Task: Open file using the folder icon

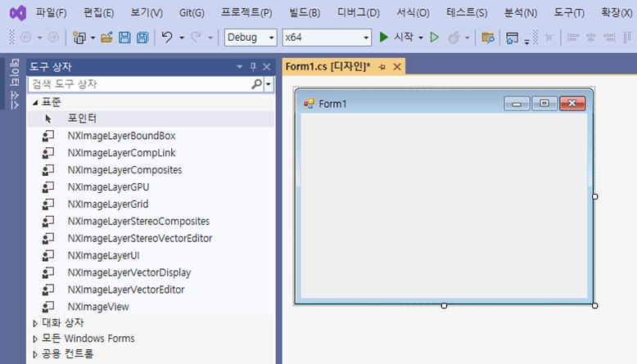Action: click(x=106, y=38)
